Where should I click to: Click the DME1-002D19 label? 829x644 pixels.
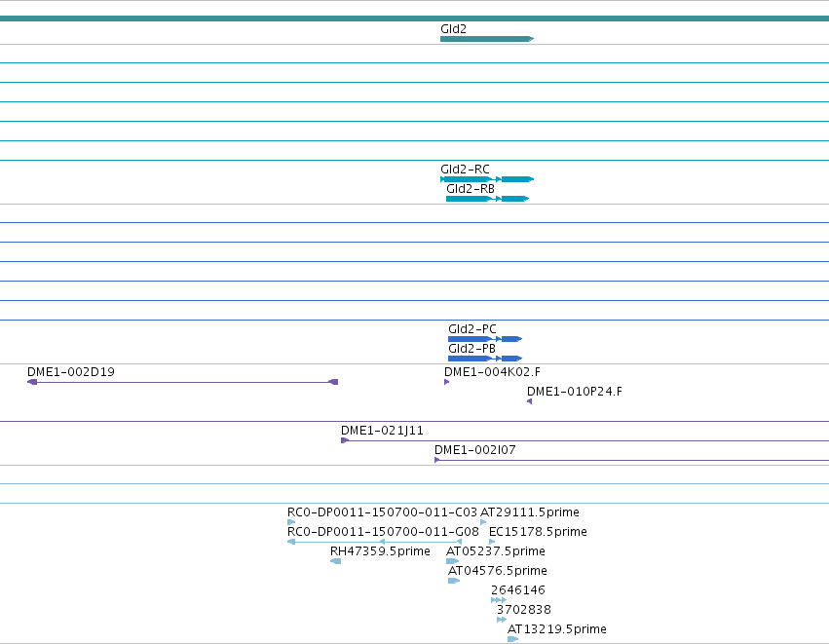71,372
